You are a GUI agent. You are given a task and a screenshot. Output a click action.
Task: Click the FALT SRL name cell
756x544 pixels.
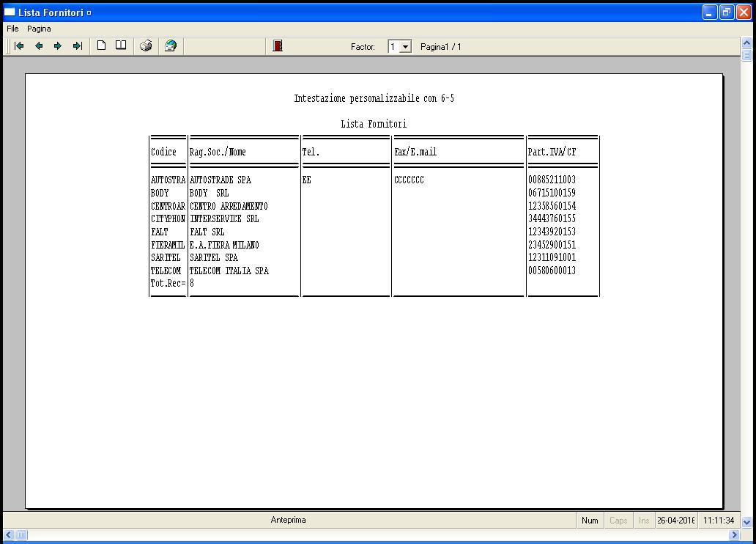coord(207,232)
